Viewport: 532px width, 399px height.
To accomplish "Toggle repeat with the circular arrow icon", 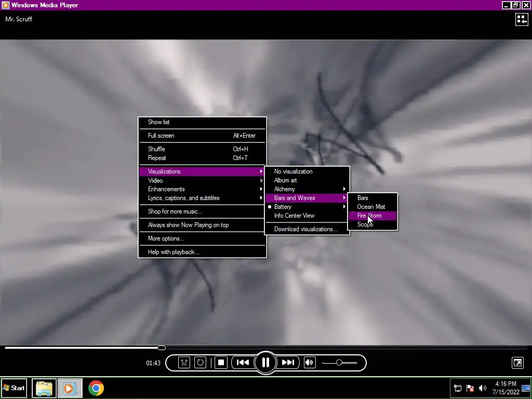I will pos(200,362).
